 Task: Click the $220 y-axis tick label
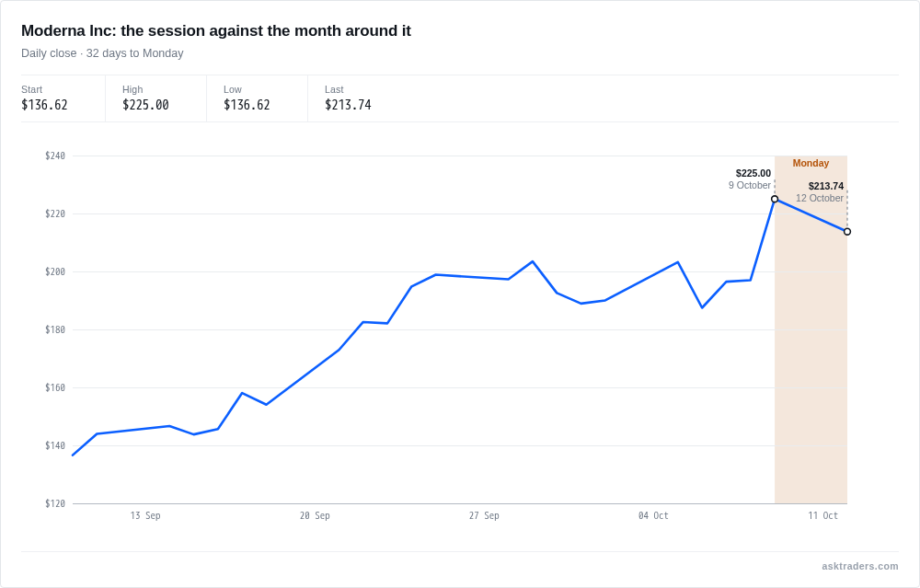(x=55, y=213)
